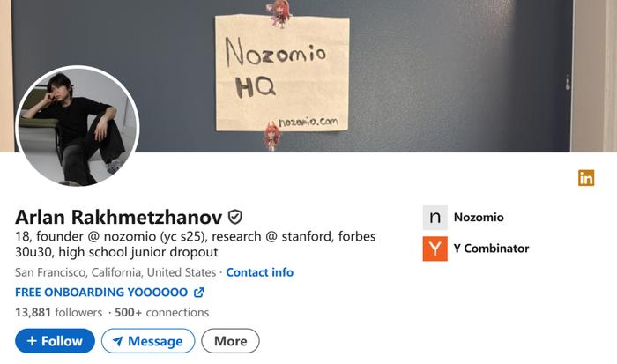Click the headline text about nozomio founder
This screenshot has height=364, width=617.
(195, 244)
